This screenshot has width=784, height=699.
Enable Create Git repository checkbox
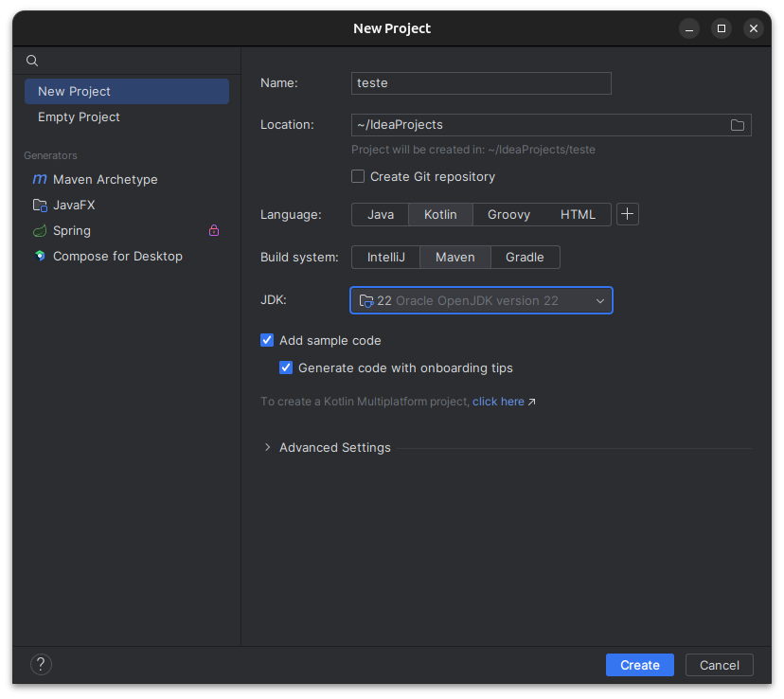pyautogui.click(x=358, y=176)
